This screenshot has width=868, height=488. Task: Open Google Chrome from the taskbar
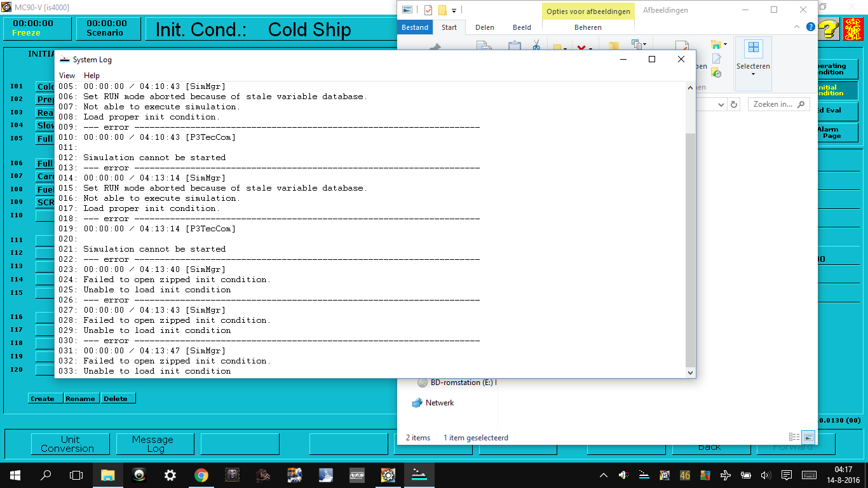pyautogui.click(x=201, y=475)
